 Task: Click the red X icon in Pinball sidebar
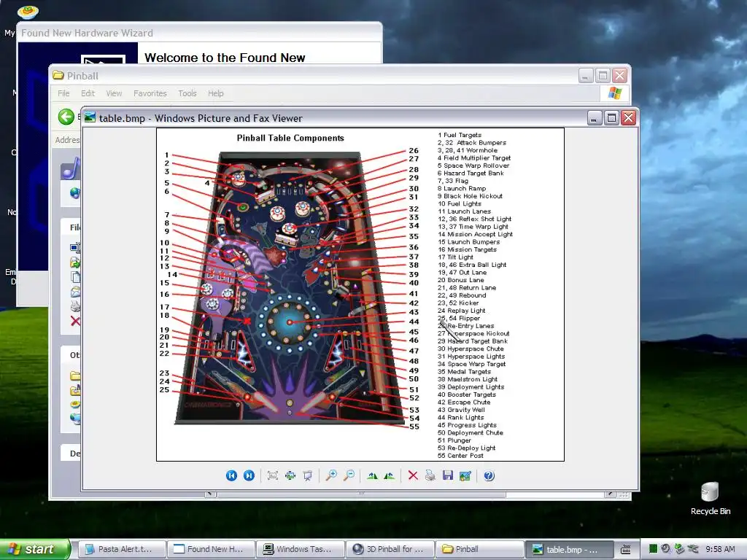[x=75, y=322]
